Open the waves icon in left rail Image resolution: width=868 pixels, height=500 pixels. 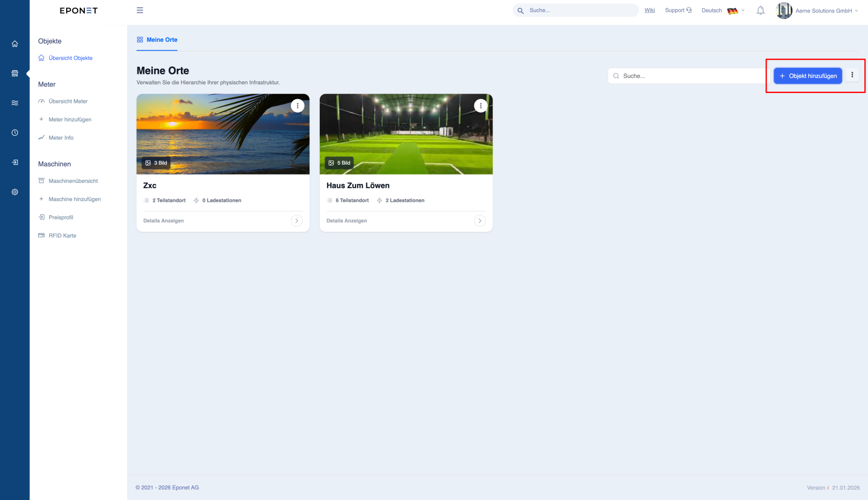pyautogui.click(x=15, y=103)
